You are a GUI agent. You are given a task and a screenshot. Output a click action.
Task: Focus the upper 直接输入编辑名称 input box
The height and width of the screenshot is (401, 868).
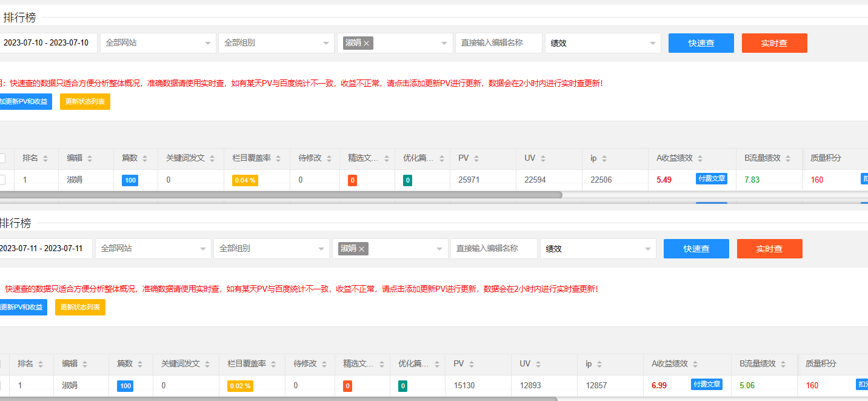point(498,43)
